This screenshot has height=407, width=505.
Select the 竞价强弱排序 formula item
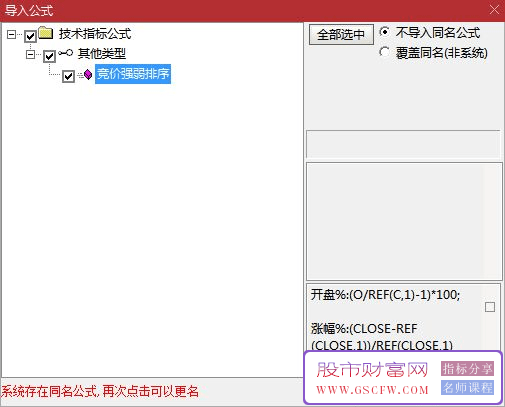point(133,74)
